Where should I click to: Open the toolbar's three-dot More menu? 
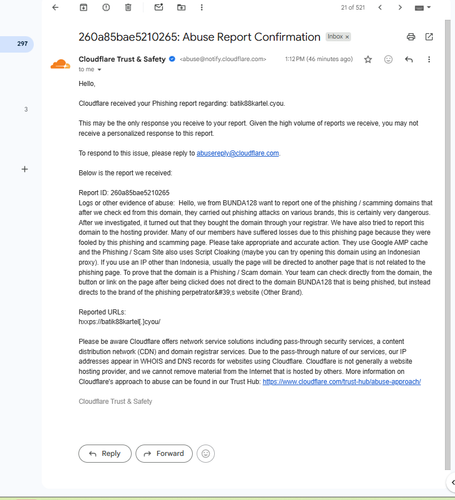click(202, 7)
